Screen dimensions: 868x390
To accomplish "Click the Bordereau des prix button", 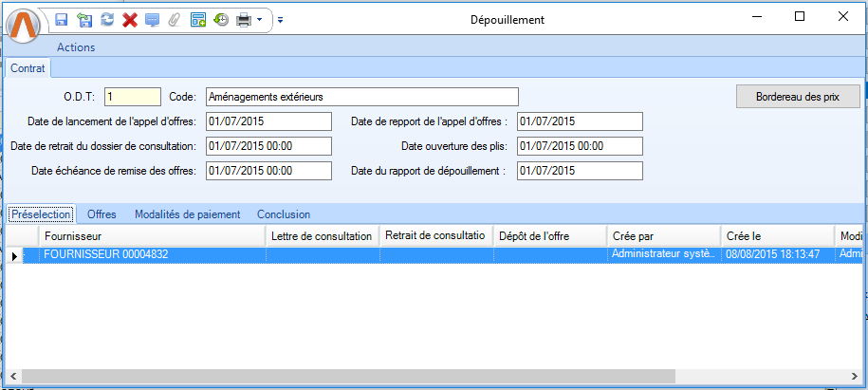I will tap(797, 97).
